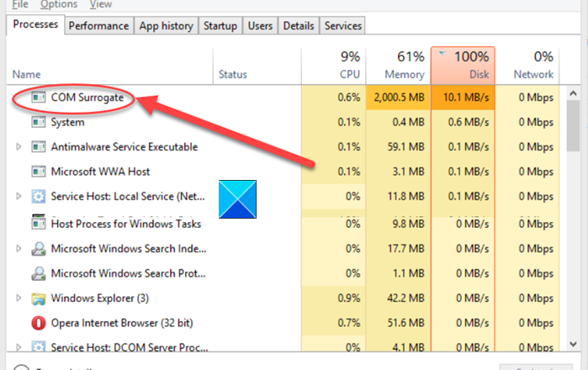Screen dimensions: 588x370
Task: Click the Microsoft Windows Search Indexer icon
Action: click(38, 249)
